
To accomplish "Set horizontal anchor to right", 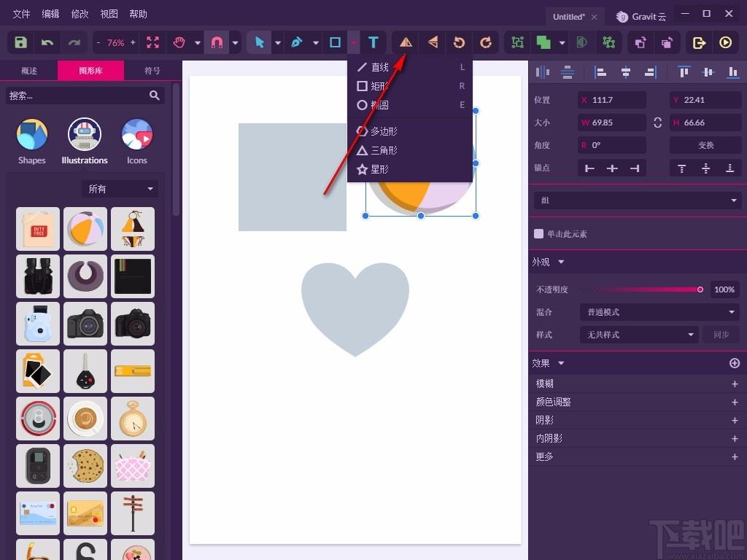I will pos(635,168).
